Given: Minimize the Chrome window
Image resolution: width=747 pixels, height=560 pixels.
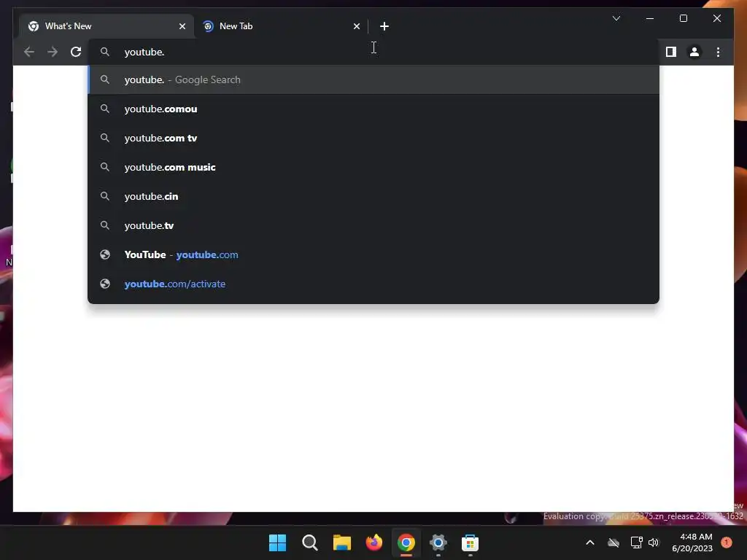Looking at the screenshot, I should 650,18.
